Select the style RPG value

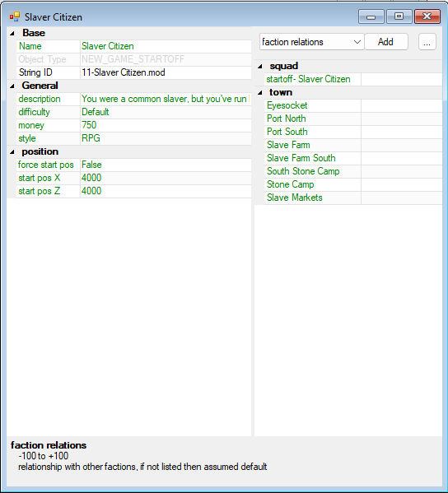166,138
